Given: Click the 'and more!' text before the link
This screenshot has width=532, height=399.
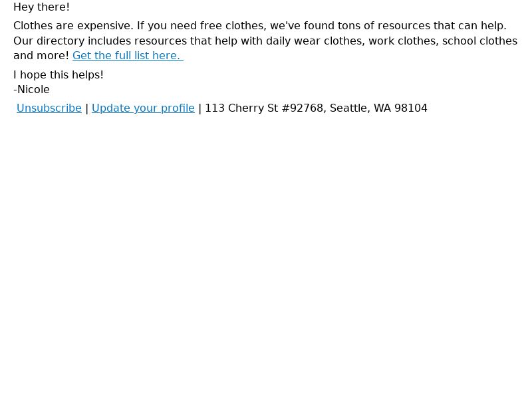Looking at the screenshot, I should [41, 56].
